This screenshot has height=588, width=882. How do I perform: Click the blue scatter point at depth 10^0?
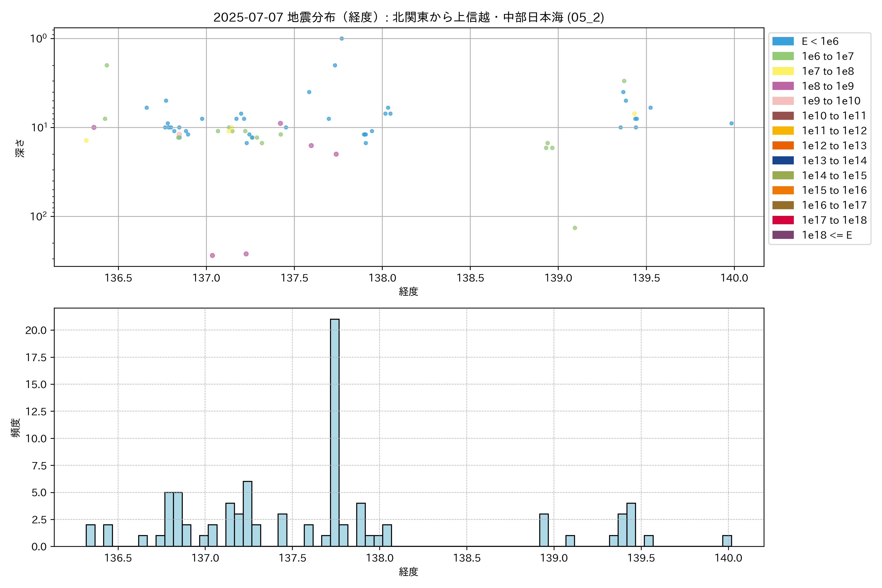coord(342,39)
